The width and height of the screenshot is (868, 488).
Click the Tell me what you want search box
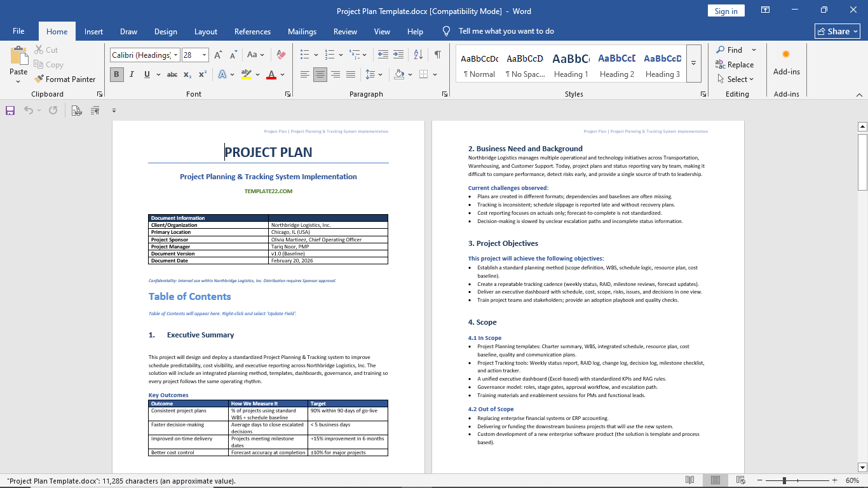pos(506,31)
